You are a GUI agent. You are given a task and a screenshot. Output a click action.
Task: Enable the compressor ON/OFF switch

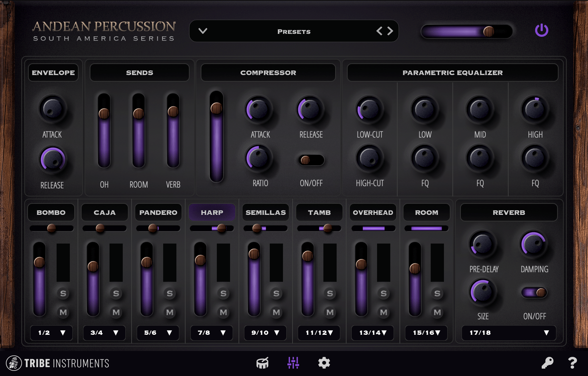[x=311, y=160]
